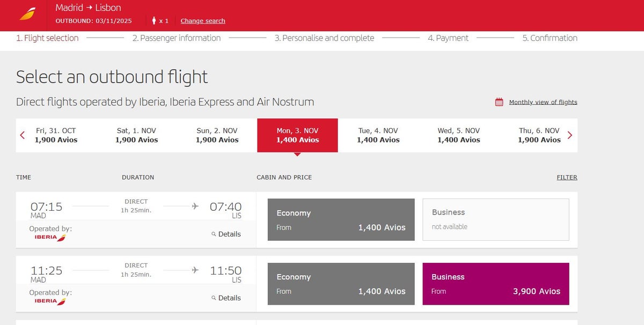Show later dates with right arrow
This screenshot has height=325, width=644.
tap(570, 135)
